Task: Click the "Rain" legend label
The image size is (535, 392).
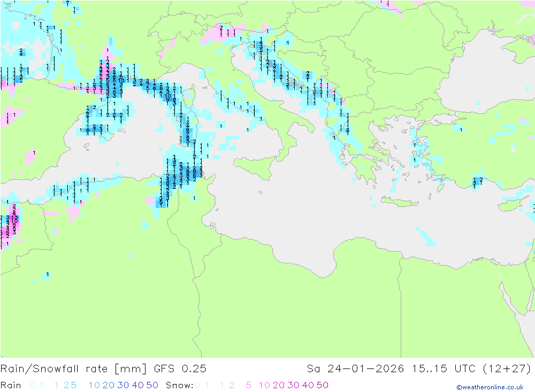Action: point(11,385)
